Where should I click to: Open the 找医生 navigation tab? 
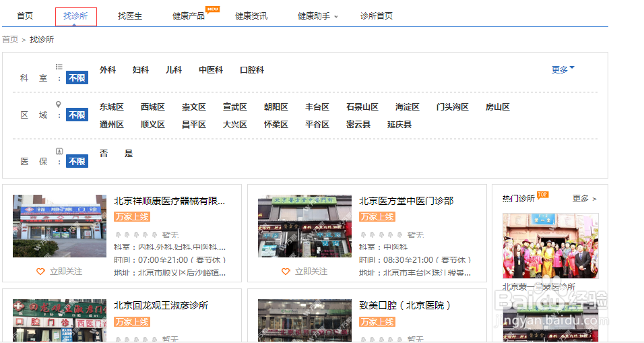pyautogui.click(x=130, y=16)
